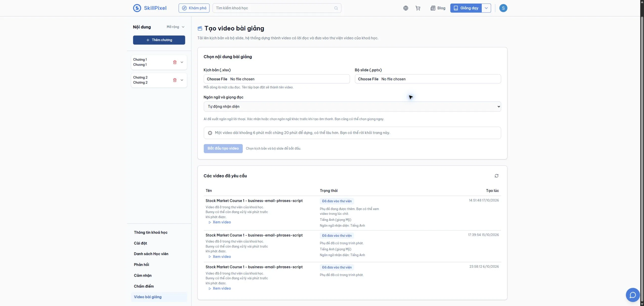This screenshot has height=306, width=644.
Task: Refresh the requested videos list
Action: [496, 176]
